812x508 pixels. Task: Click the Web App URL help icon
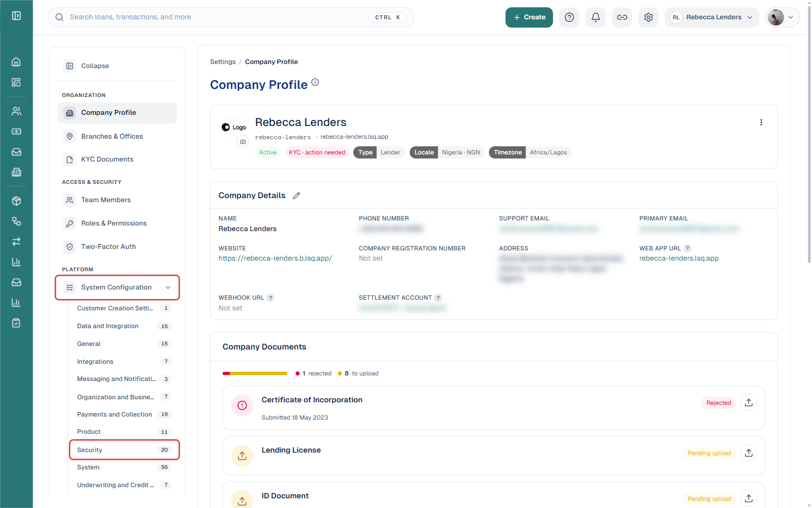[687, 248]
